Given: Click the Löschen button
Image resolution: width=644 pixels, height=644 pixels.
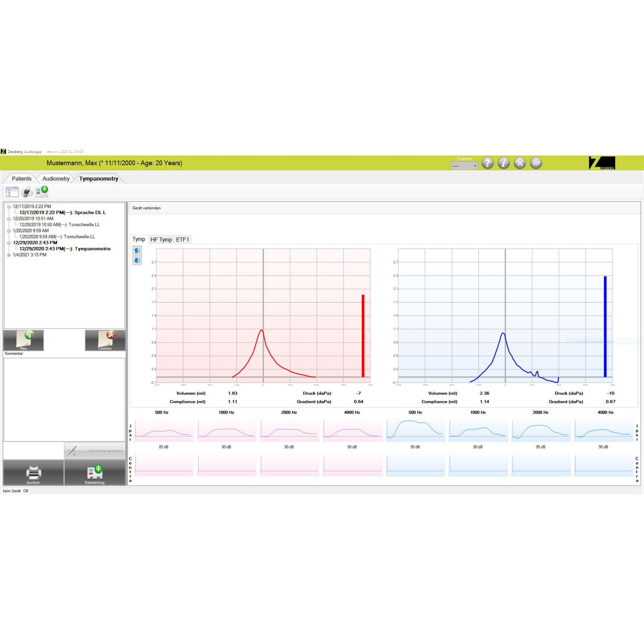Looking at the screenshot, I should pyautogui.click(x=105, y=340).
